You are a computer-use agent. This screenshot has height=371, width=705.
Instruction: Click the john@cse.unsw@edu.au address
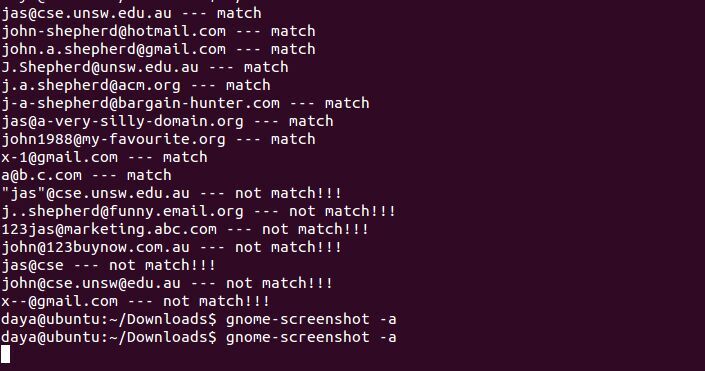(91, 283)
